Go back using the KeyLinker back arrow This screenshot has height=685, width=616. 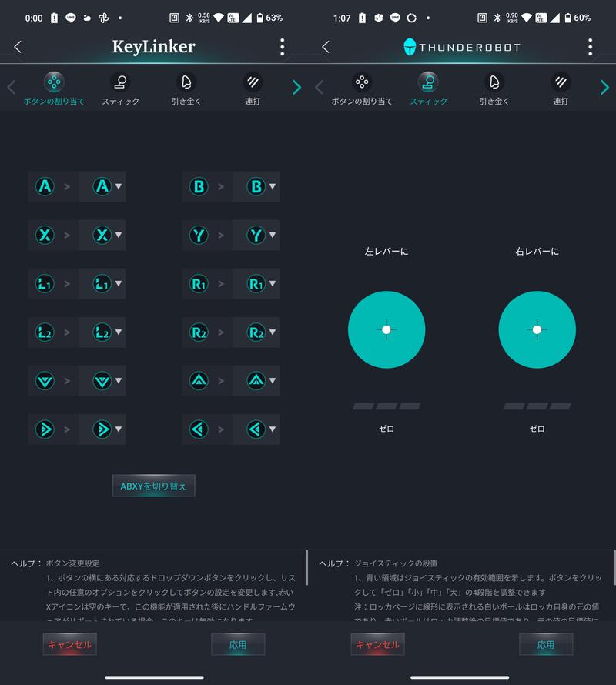click(17, 46)
